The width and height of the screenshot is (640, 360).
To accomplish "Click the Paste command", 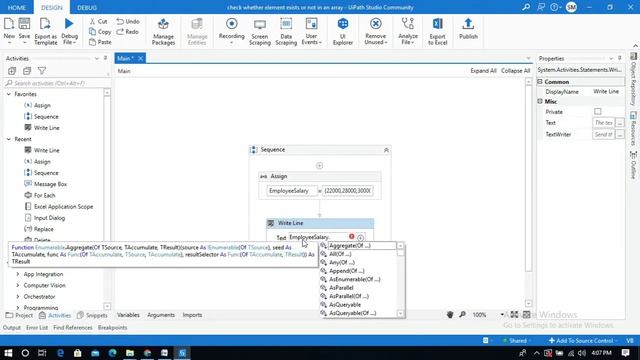I will coord(100,42).
